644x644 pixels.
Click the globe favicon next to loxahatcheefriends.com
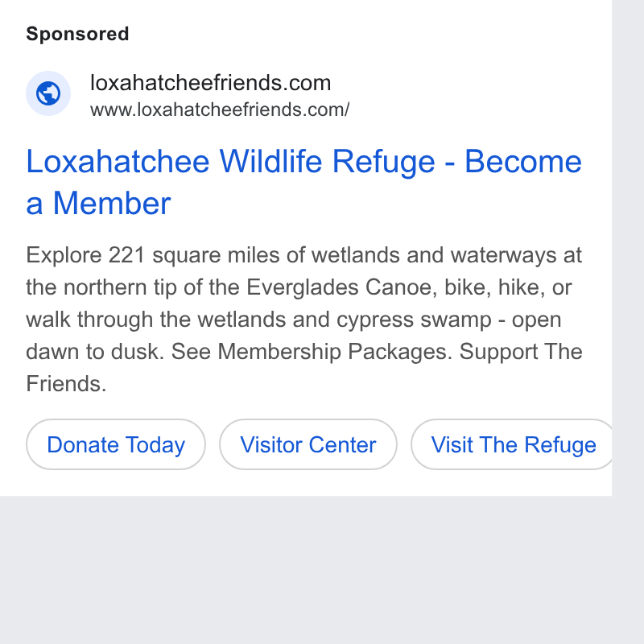tap(48, 93)
